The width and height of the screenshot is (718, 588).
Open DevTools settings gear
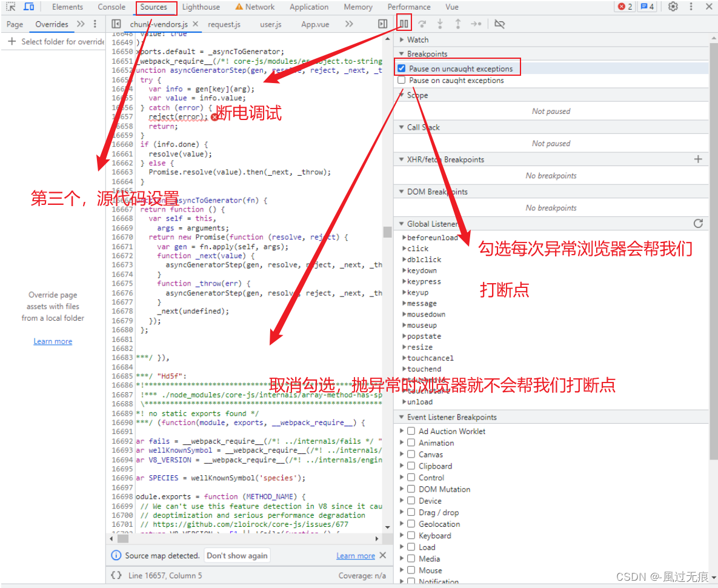point(673,7)
